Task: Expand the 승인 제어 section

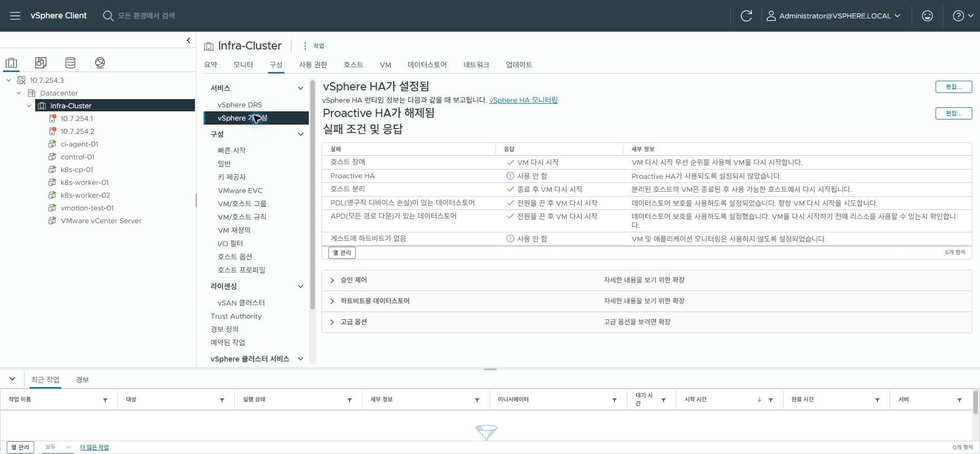Action: (332, 280)
